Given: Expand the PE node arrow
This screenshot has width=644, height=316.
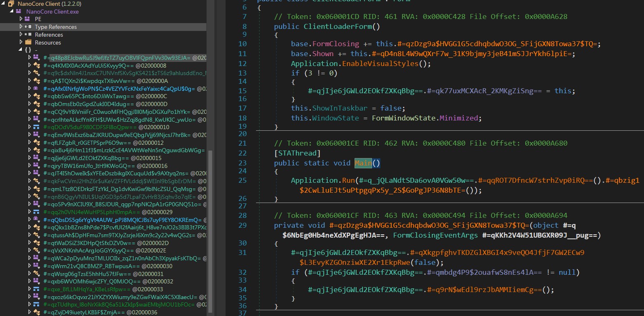Looking at the screenshot, I should [21, 19].
